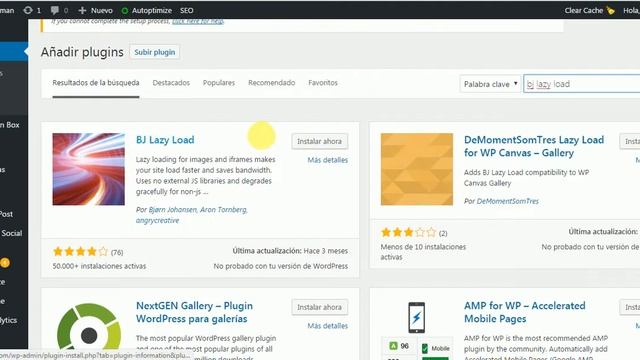The image size is (640, 360).
Task: Click the BJ Lazy Load description text
Action: [x=206, y=176]
